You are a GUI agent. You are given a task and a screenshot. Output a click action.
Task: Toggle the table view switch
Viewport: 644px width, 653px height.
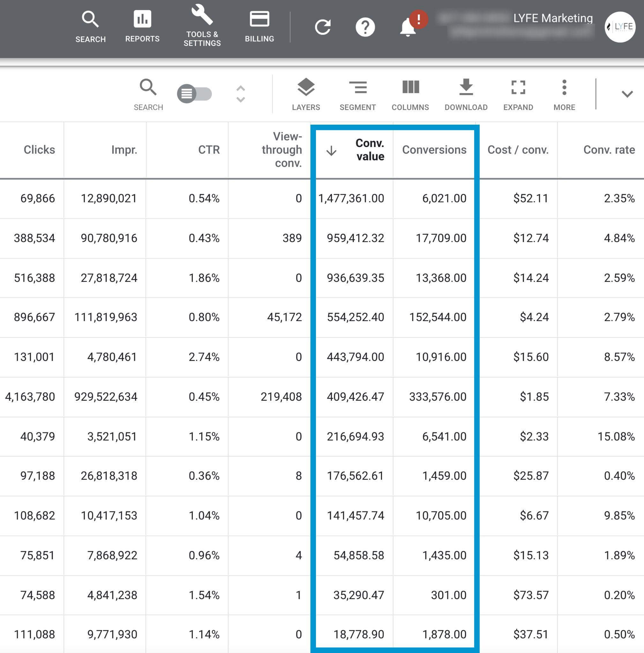(x=194, y=94)
